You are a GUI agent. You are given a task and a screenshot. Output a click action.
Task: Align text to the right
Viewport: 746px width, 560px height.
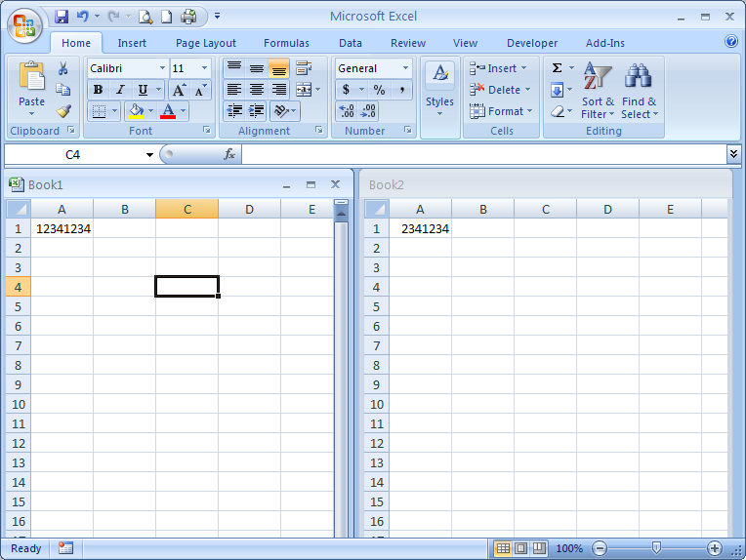279,90
